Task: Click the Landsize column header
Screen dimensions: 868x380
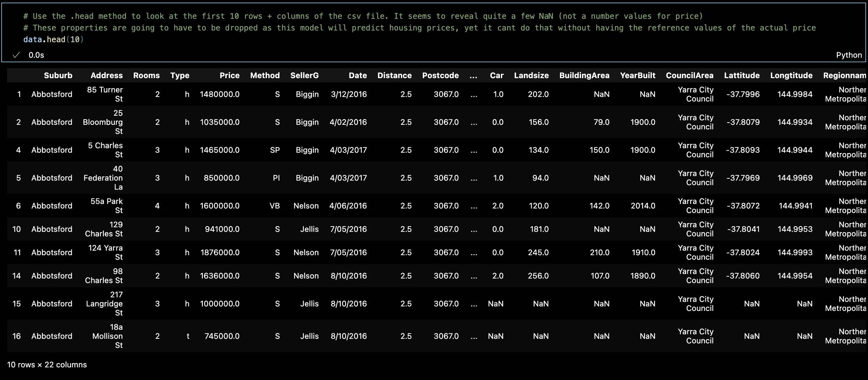Action: pos(531,76)
